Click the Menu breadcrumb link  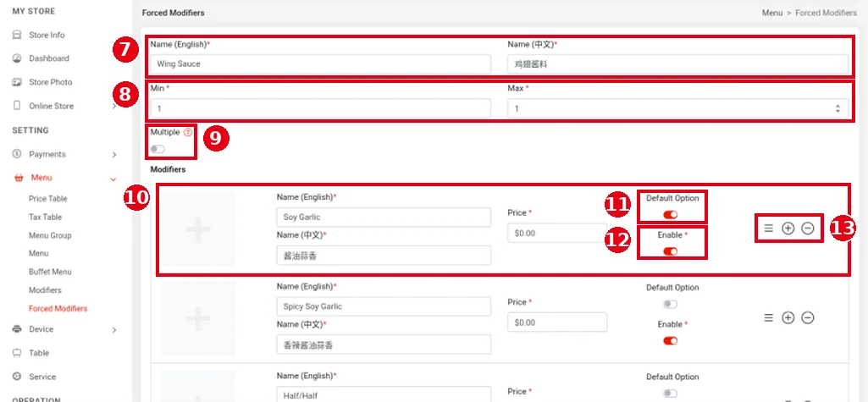[771, 13]
